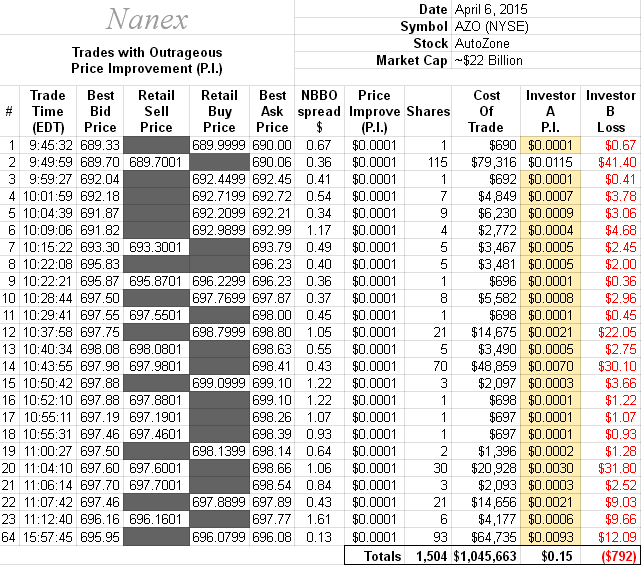Select retail sell price 698.0801
Viewport: 641px width, 565px height.
click(x=155, y=349)
